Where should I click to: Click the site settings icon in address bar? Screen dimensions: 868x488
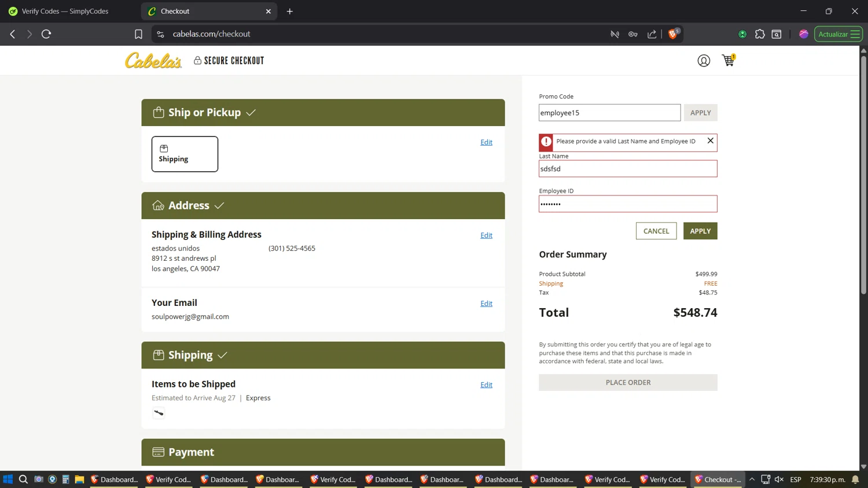pos(161,34)
